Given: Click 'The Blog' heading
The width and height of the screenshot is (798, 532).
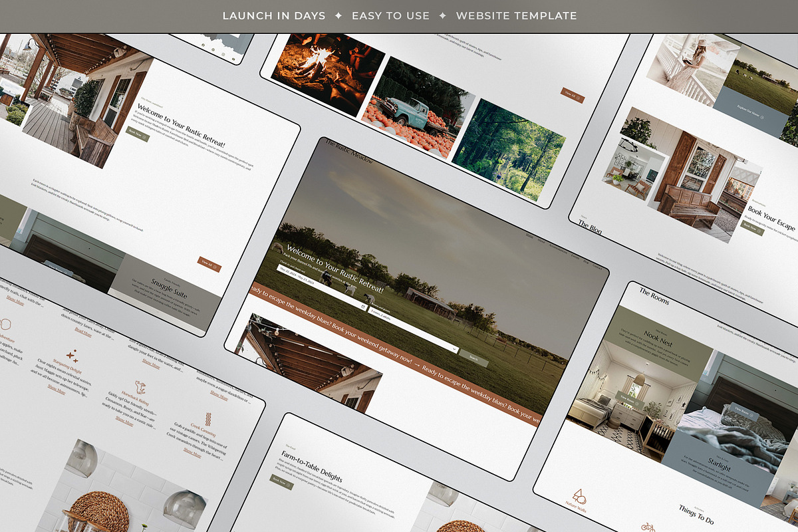Looking at the screenshot, I should (x=590, y=228).
